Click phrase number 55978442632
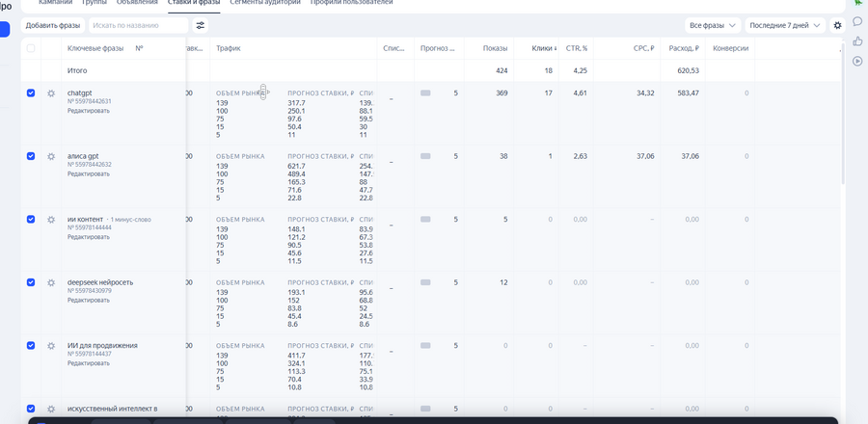This screenshot has height=424, width=868. [89, 164]
